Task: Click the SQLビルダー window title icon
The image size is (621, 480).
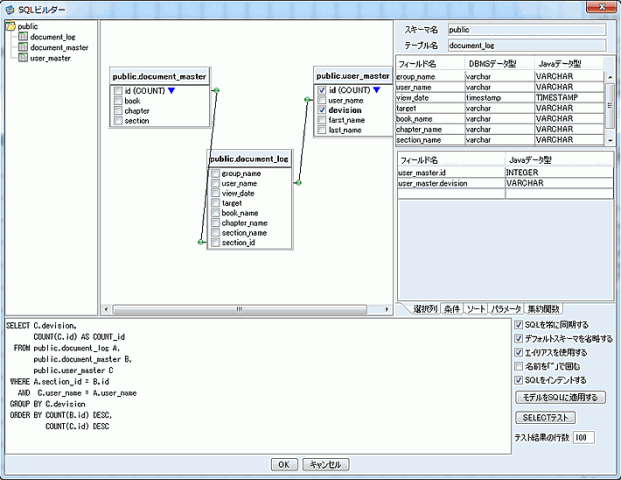Action: pos(9,8)
